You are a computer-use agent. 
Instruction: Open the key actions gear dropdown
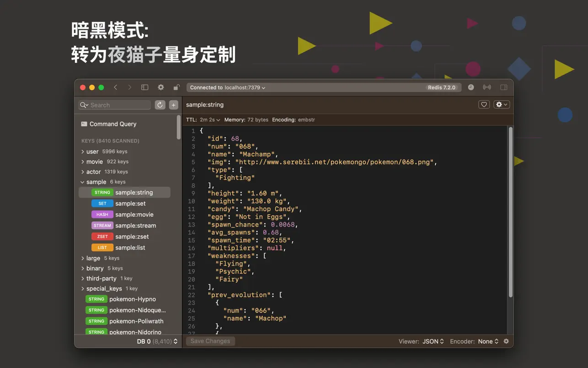pos(502,104)
